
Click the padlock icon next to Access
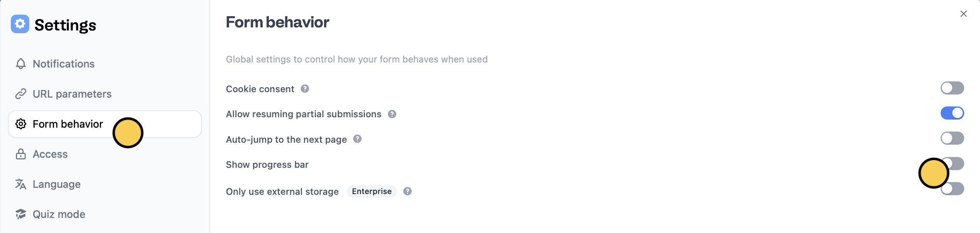(x=21, y=154)
